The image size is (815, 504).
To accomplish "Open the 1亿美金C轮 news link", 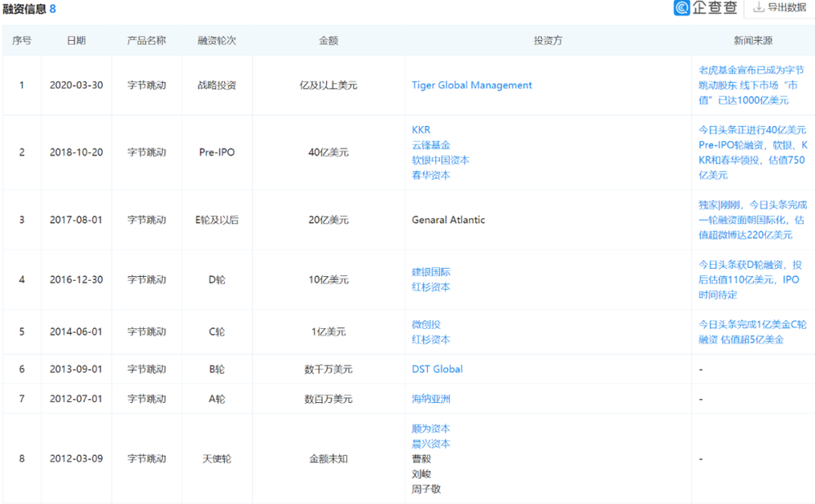I will 752,331.
